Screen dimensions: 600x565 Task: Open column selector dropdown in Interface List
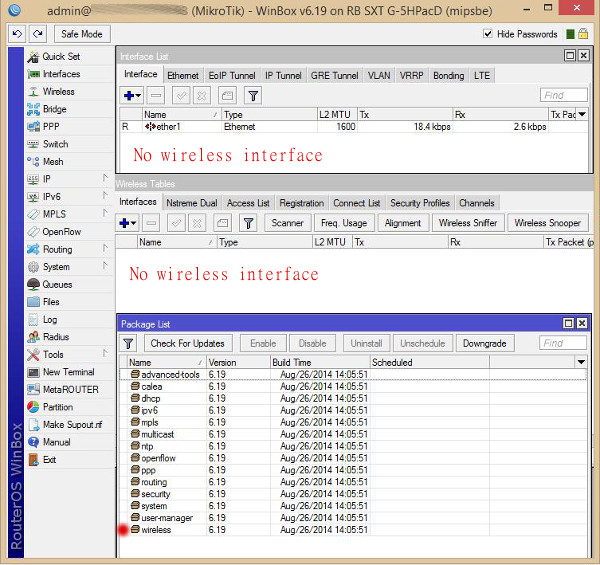click(582, 114)
